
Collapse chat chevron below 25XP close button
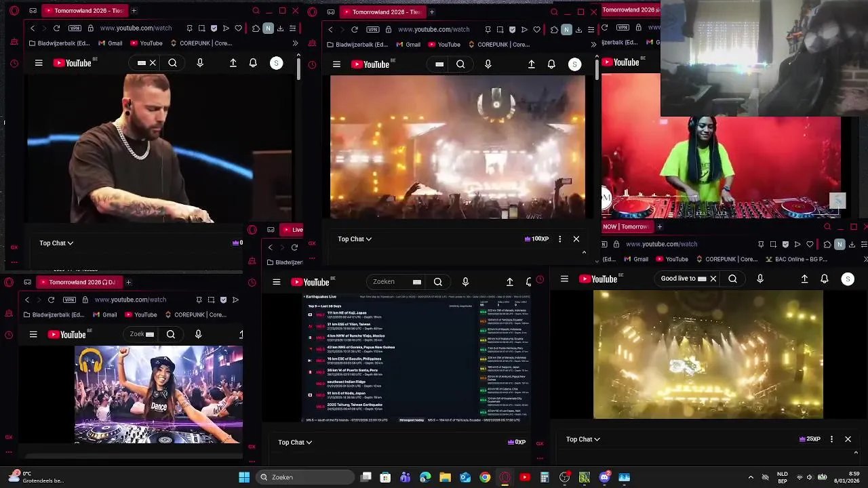[x=856, y=453]
